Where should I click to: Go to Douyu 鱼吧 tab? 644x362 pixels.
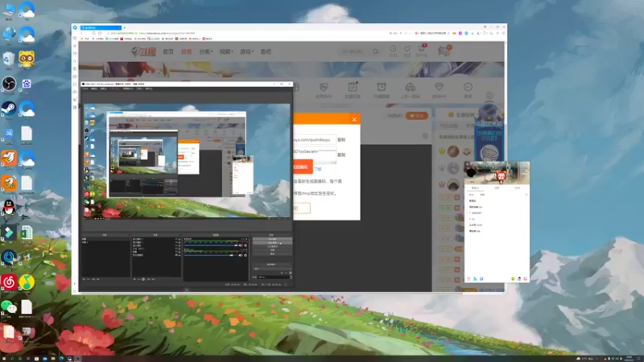(x=266, y=51)
